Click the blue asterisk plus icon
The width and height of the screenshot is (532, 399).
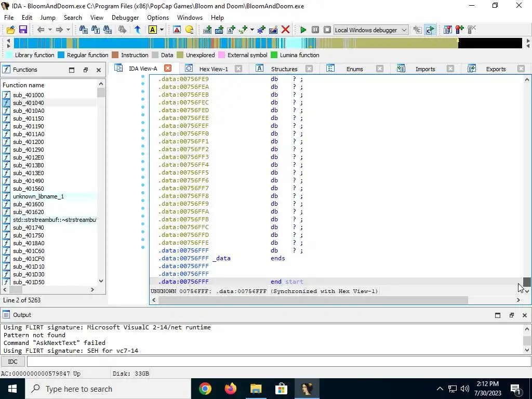pos(261,30)
